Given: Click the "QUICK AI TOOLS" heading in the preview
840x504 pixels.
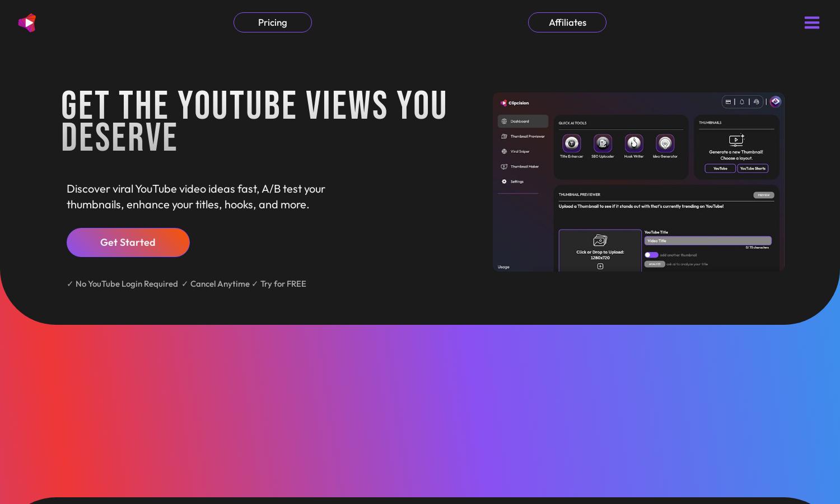Looking at the screenshot, I should pyautogui.click(x=572, y=123).
